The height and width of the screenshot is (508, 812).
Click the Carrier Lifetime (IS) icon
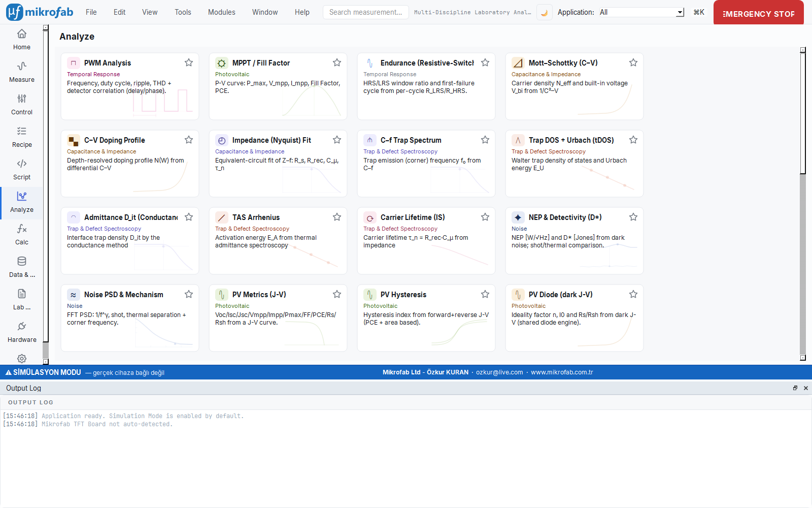[370, 217]
